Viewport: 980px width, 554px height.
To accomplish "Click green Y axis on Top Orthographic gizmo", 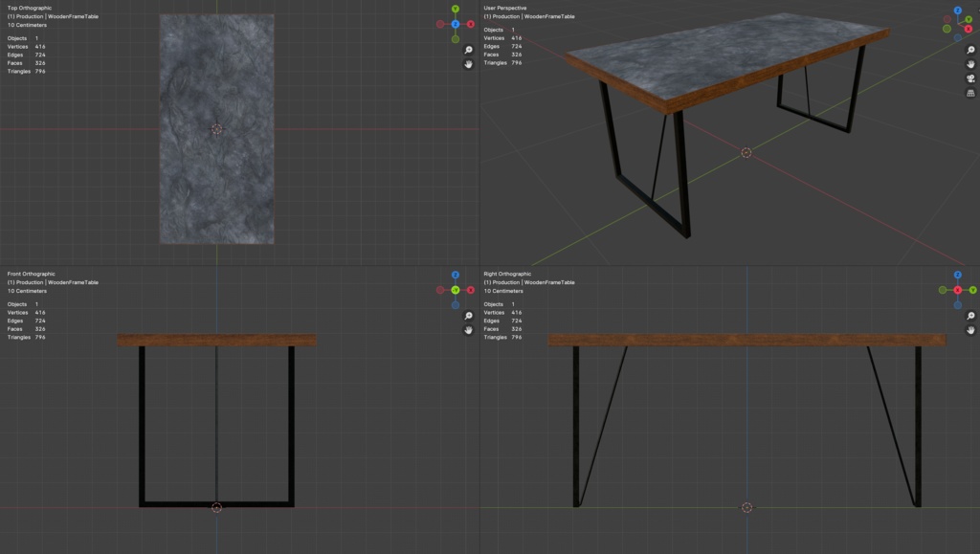I will pyautogui.click(x=456, y=9).
